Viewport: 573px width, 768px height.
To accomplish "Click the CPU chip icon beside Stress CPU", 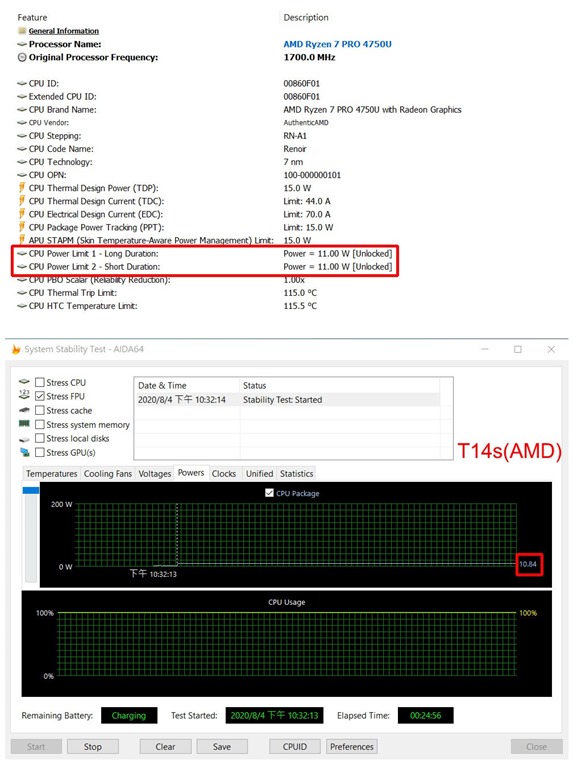I will (24, 382).
